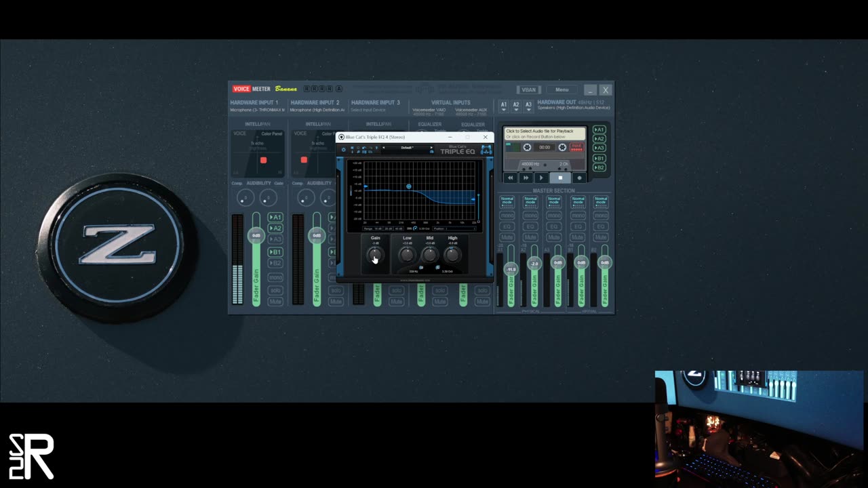Click the Low band knob in Triple EQ

[408, 254]
